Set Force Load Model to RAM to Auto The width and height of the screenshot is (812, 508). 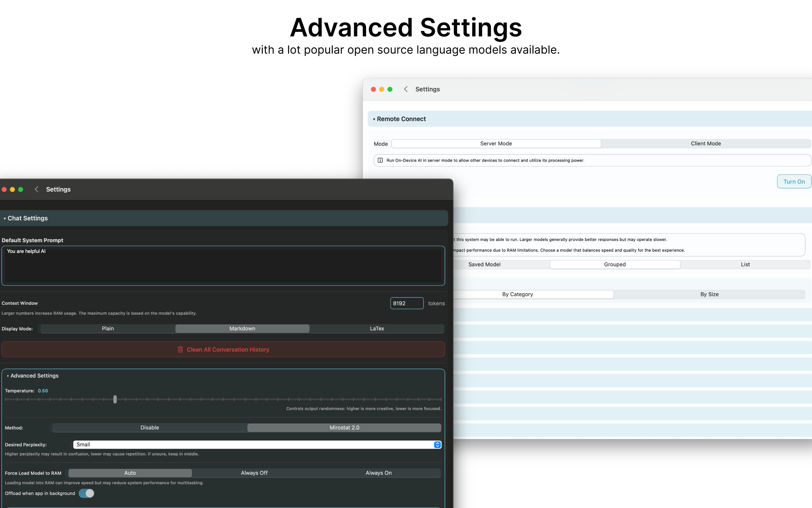[x=130, y=473]
